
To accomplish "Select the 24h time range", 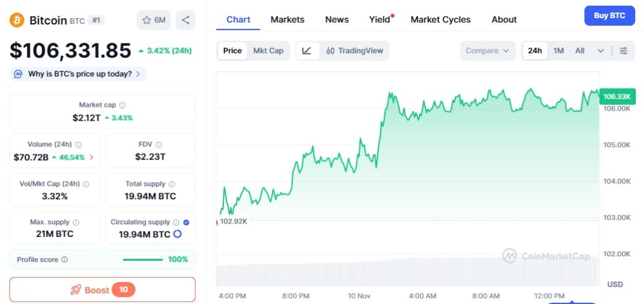I will pyautogui.click(x=535, y=51).
